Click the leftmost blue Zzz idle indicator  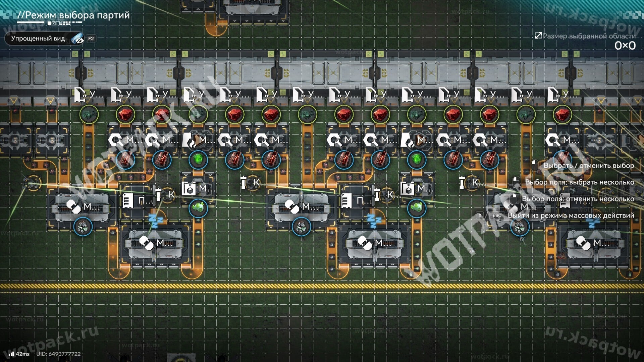coord(155,221)
